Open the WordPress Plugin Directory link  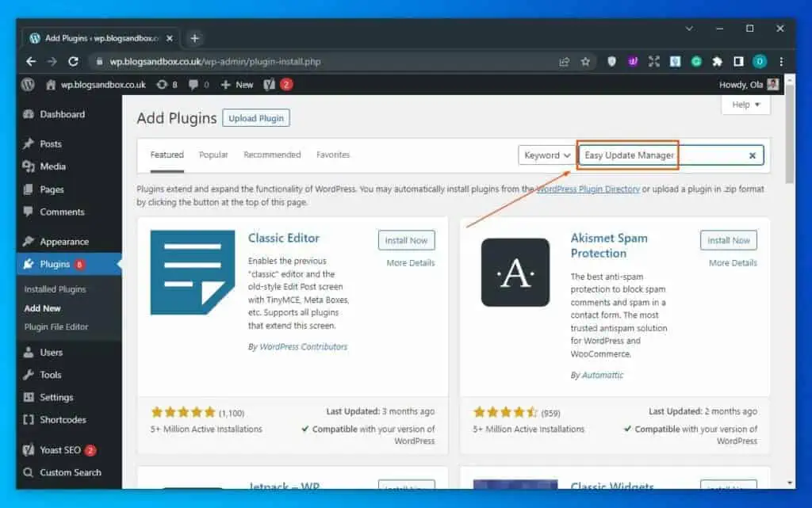point(587,189)
